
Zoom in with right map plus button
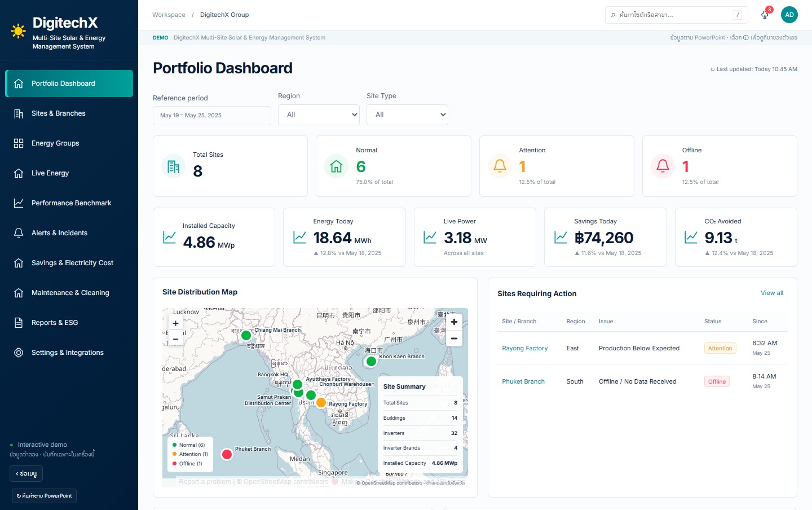454,322
